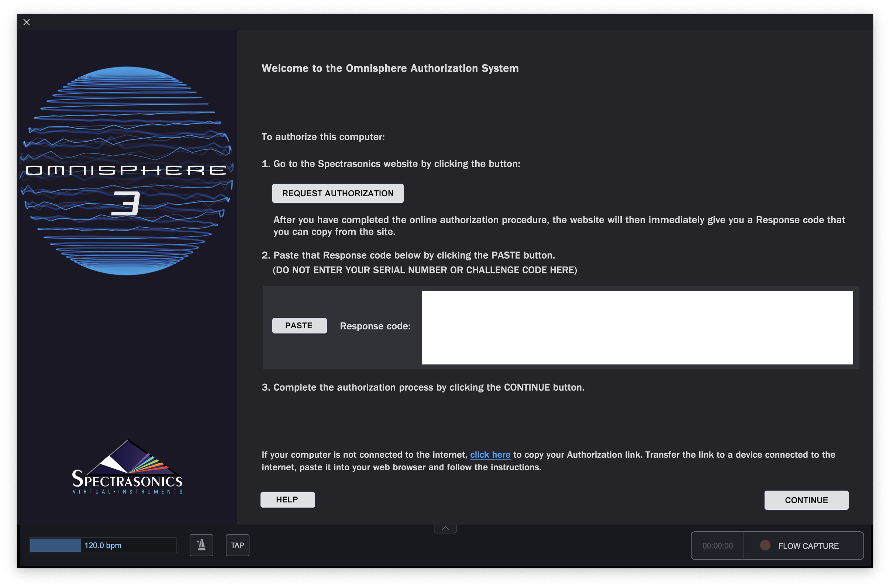Image resolution: width=890 pixels, height=588 pixels.
Task: Close the authorization window with X
Action: coord(27,22)
